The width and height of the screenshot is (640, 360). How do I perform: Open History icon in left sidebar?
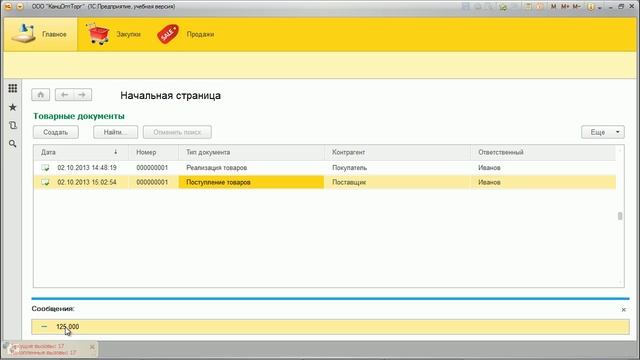coord(13,125)
